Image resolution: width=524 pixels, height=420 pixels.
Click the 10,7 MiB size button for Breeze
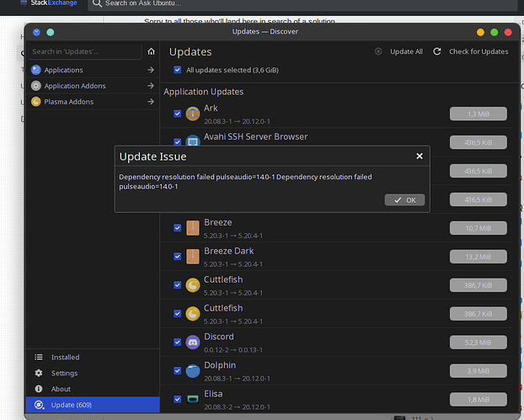479,228
